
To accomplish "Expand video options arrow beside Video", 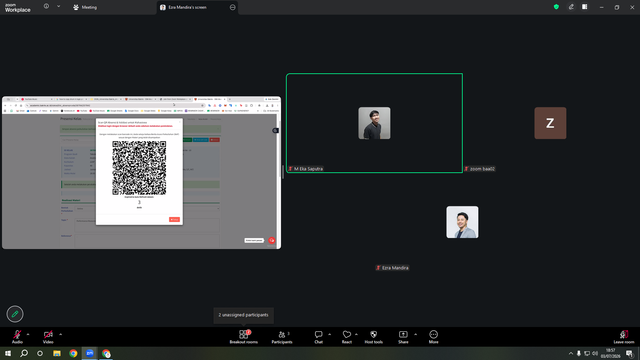I will click(60, 334).
